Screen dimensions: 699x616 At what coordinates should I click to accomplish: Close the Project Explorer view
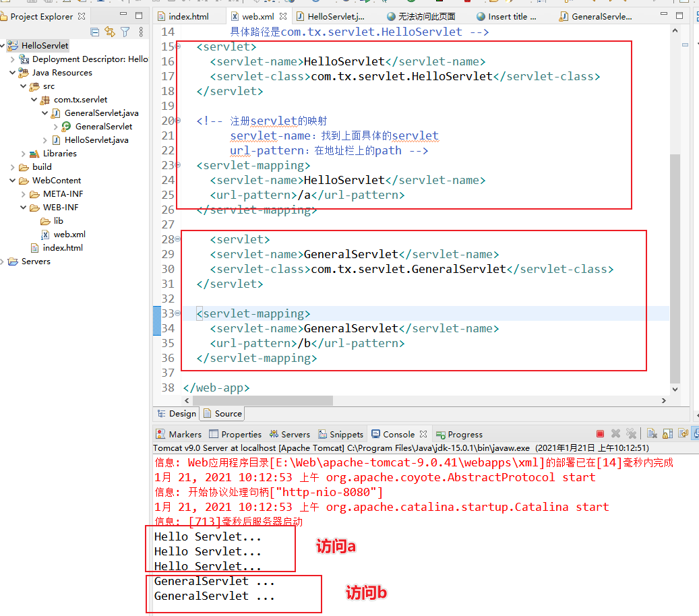point(82,16)
